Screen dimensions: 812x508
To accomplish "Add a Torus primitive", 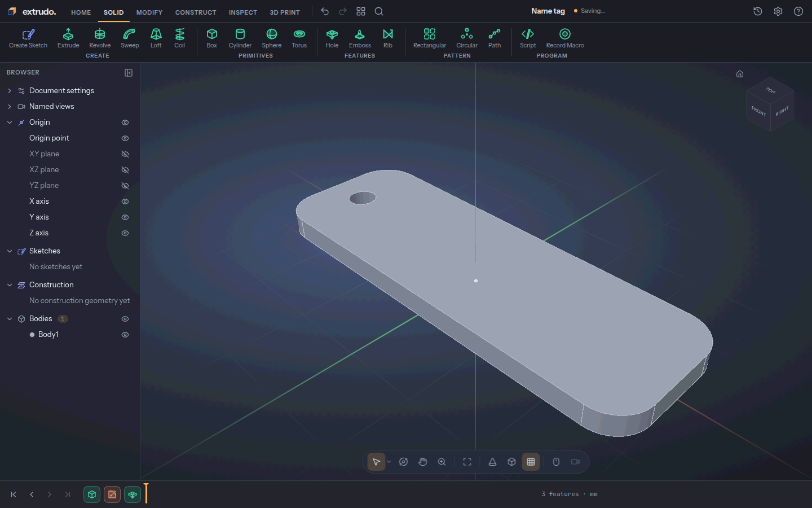I will 299,38.
